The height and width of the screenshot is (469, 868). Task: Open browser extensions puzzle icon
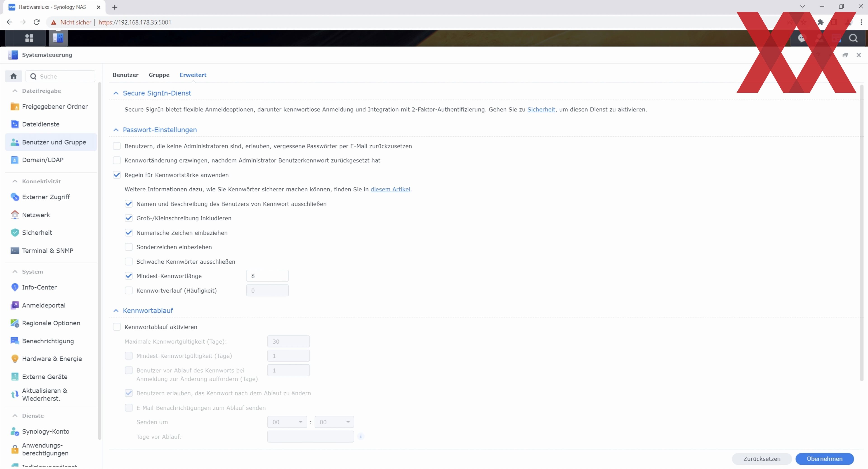click(821, 22)
